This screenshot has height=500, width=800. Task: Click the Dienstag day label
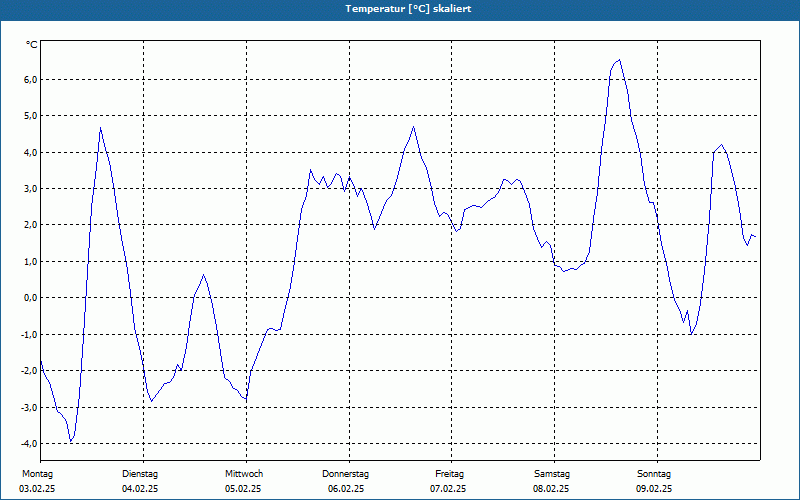[140, 474]
